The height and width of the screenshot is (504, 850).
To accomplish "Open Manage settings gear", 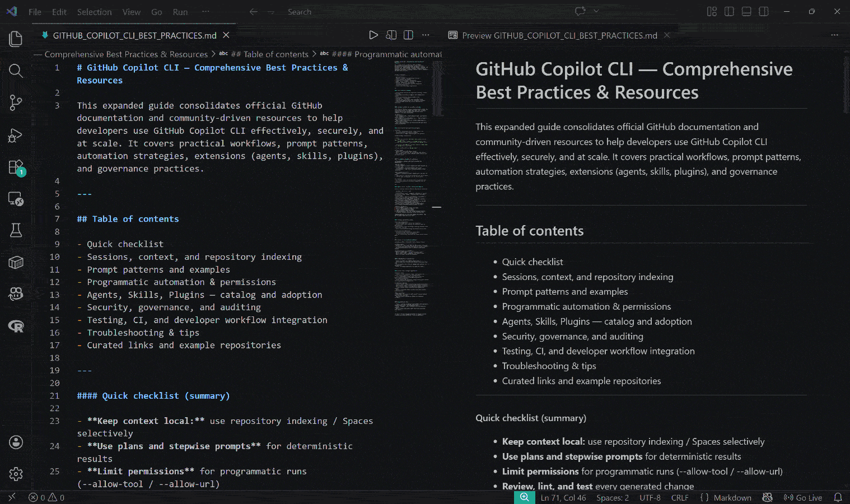I will pyautogui.click(x=16, y=474).
